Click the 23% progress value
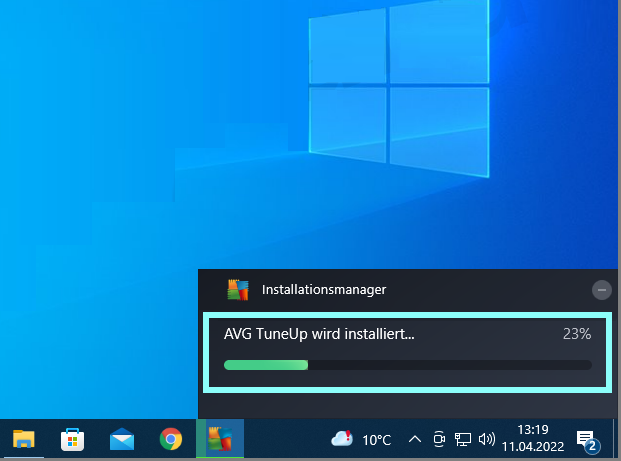Screen dimensions: 621x461 [x=577, y=334]
